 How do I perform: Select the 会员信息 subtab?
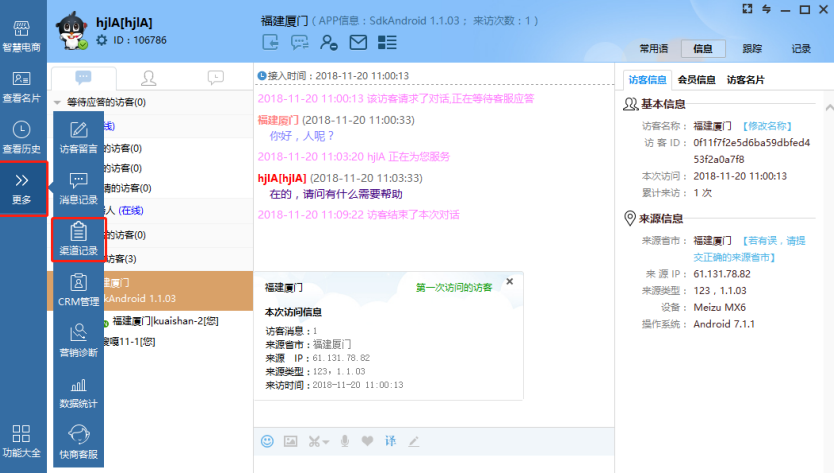click(x=696, y=80)
